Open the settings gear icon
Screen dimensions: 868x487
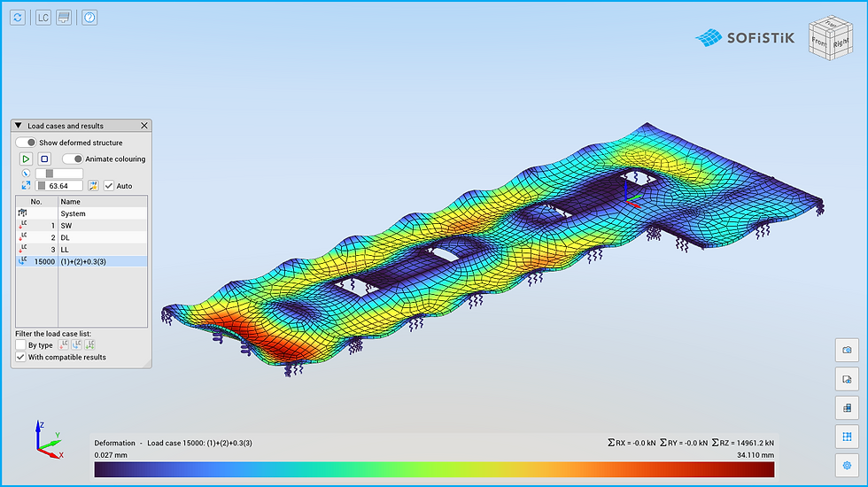pyautogui.click(x=847, y=466)
